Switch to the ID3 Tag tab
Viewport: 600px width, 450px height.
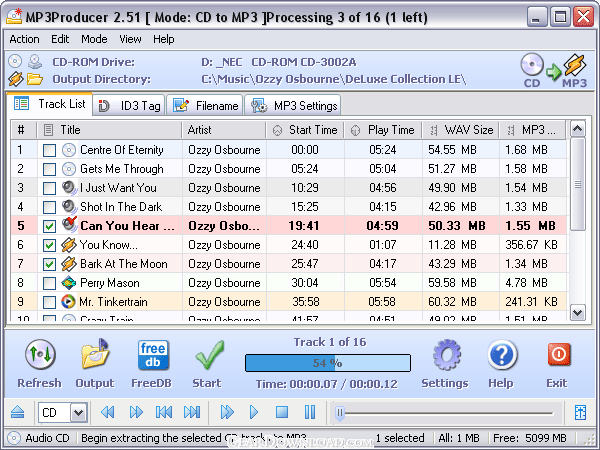pyautogui.click(x=129, y=105)
